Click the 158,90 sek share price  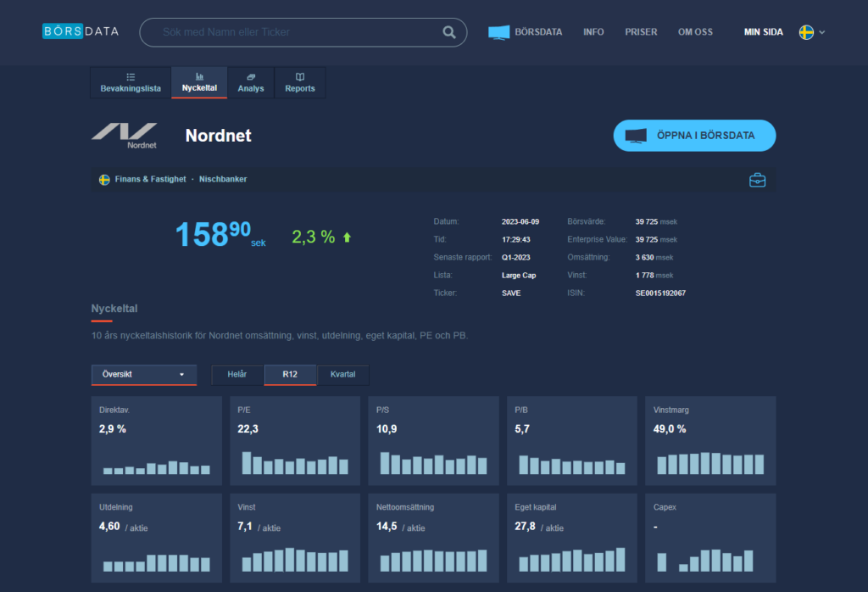coord(220,234)
